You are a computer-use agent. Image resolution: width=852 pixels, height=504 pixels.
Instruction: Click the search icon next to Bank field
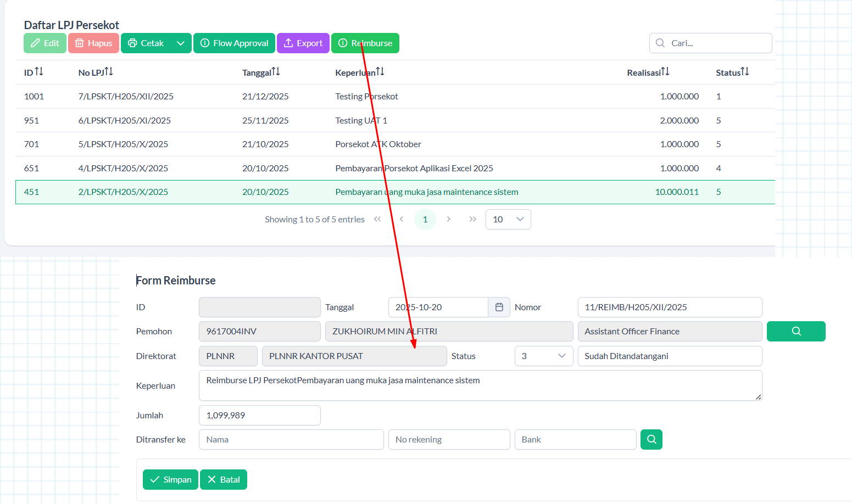pos(651,440)
